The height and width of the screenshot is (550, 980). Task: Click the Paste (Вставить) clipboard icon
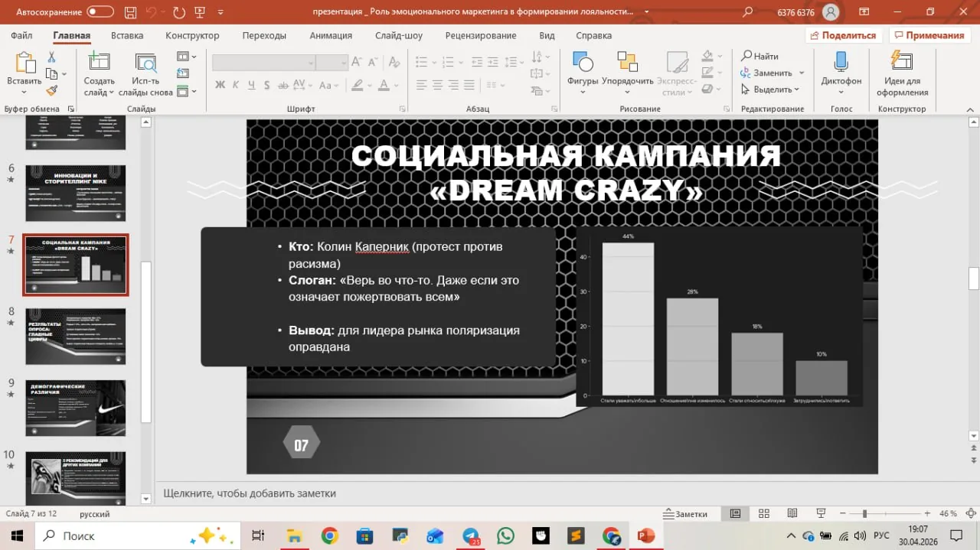25,63
